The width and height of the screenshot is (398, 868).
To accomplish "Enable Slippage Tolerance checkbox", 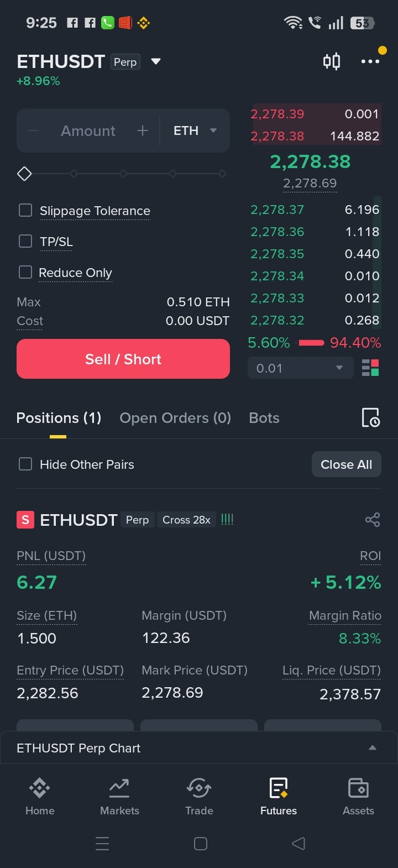I will [25, 210].
